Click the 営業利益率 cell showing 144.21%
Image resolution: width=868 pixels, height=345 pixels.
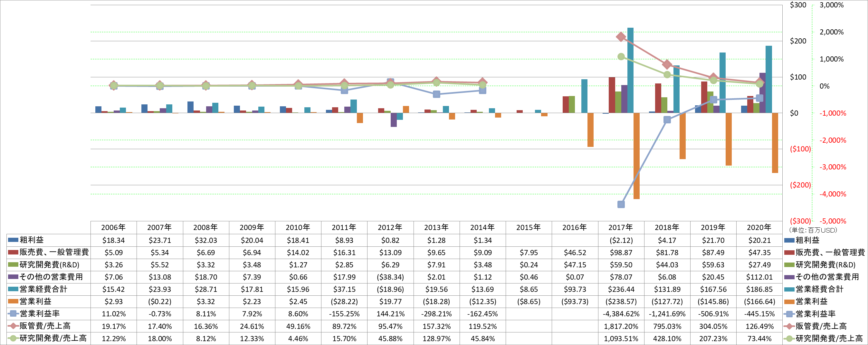coord(390,314)
